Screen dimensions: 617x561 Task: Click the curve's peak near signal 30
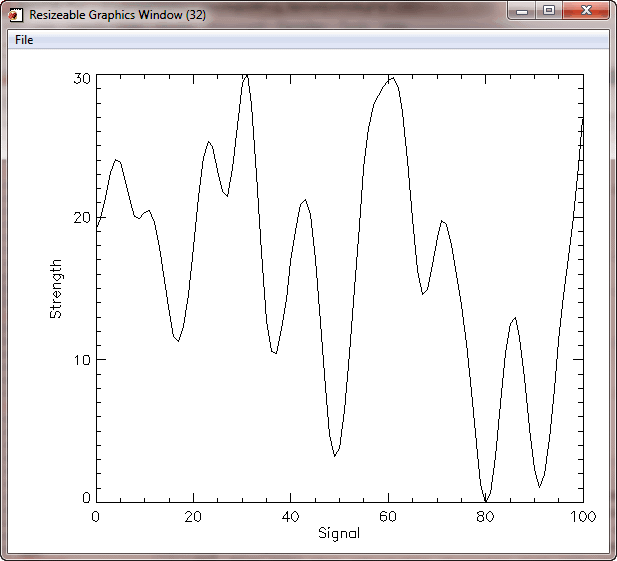pyautogui.click(x=245, y=76)
